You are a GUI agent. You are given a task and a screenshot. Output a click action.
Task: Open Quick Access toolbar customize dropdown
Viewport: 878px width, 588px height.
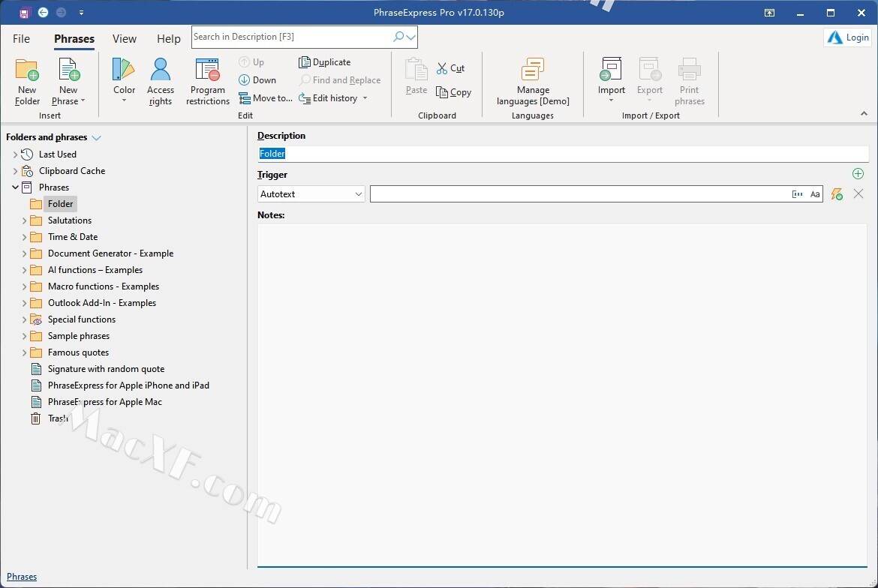point(81,12)
